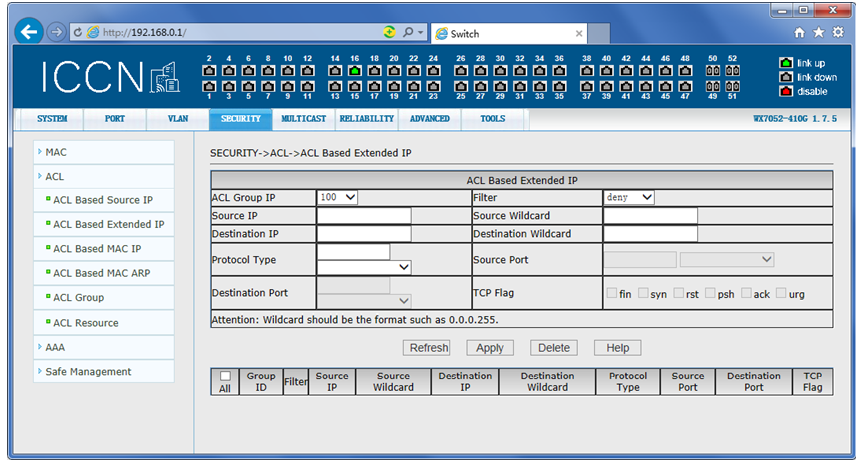This screenshot has height=461, width=860.
Task: Check the All checkbox in table header
Action: pos(225,376)
